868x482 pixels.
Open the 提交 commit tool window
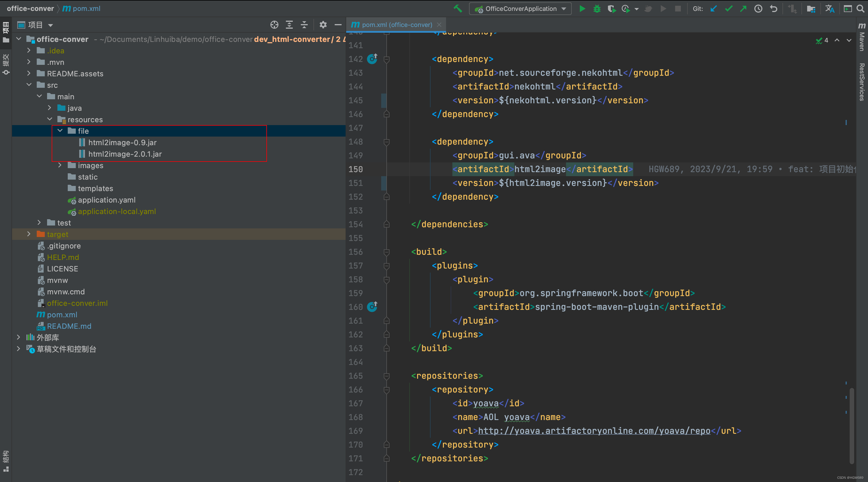point(6,64)
